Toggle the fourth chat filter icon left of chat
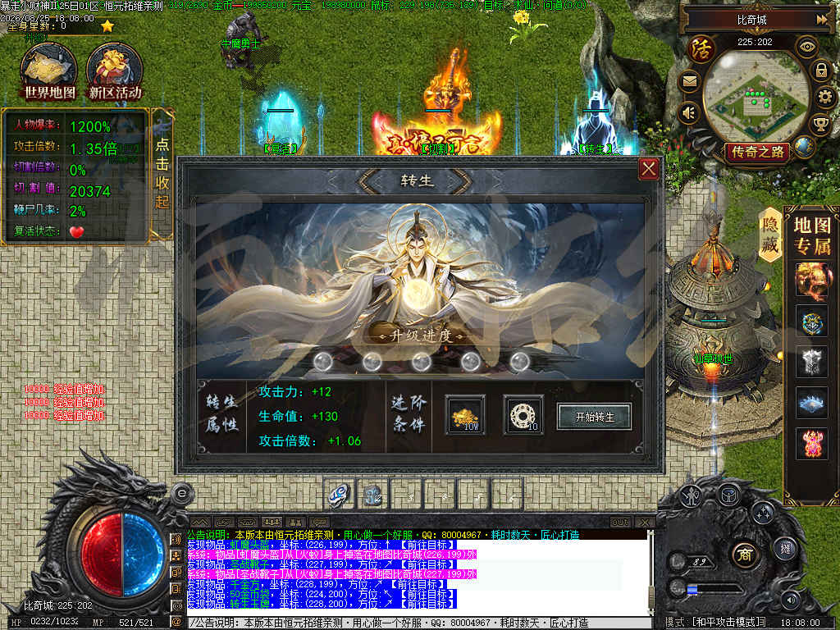The width and height of the screenshot is (840, 630). 176,589
